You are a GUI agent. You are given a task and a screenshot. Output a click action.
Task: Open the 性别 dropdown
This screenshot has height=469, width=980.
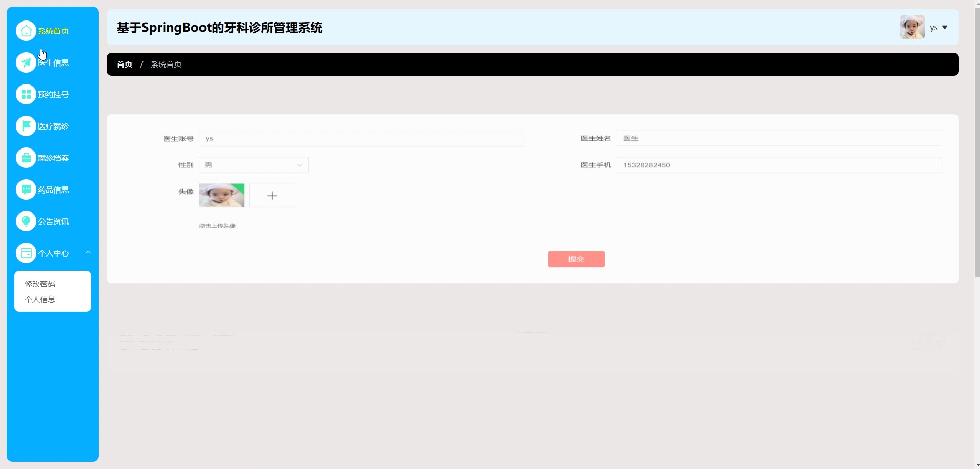(x=254, y=165)
